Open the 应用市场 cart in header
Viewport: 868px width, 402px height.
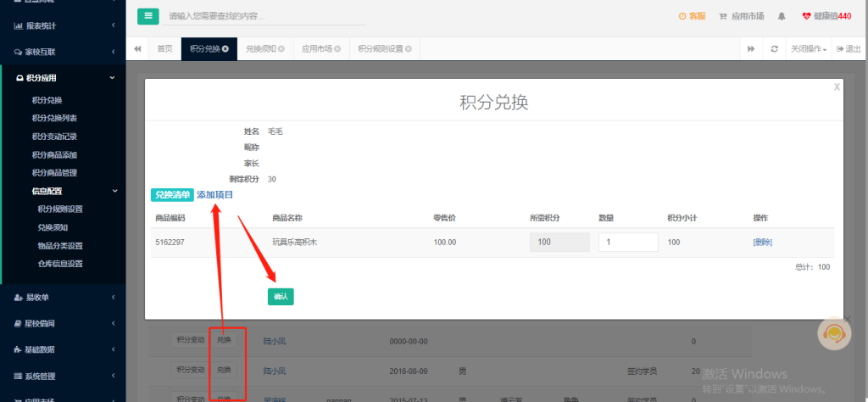(741, 16)
